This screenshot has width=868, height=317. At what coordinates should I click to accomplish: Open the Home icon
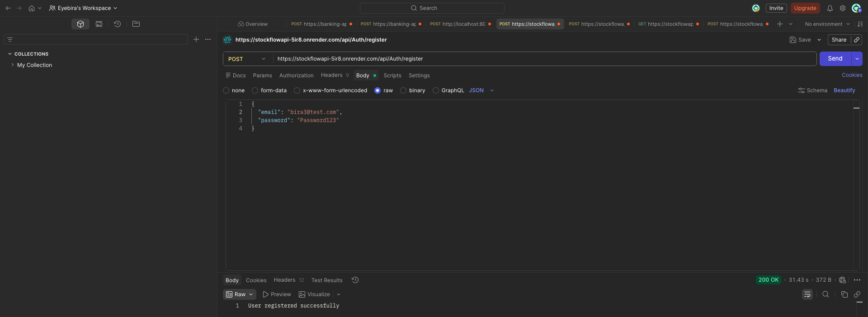coord(32,8)
